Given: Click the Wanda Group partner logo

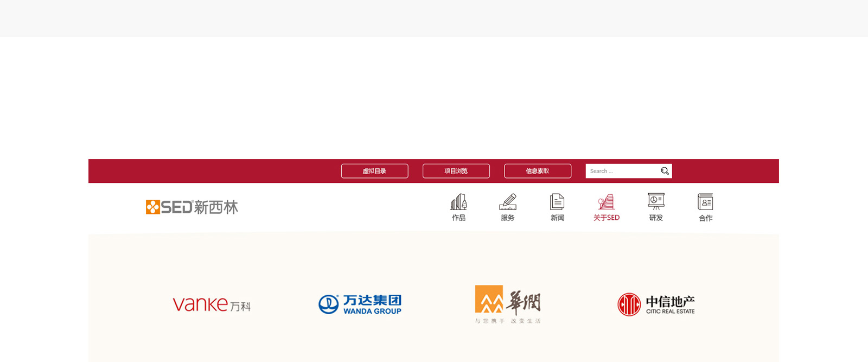Looking at the screenshot, I should (360, 304).
